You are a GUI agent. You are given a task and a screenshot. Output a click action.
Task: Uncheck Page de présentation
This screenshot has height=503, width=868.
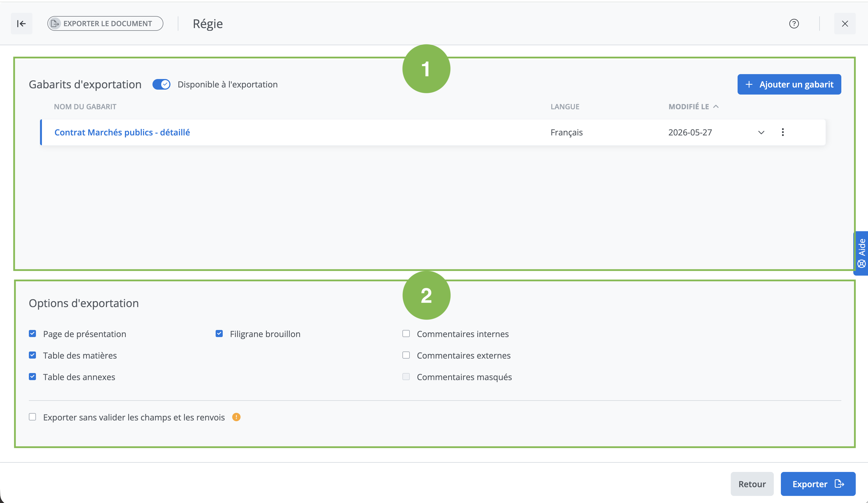click(x=32, y=333)
